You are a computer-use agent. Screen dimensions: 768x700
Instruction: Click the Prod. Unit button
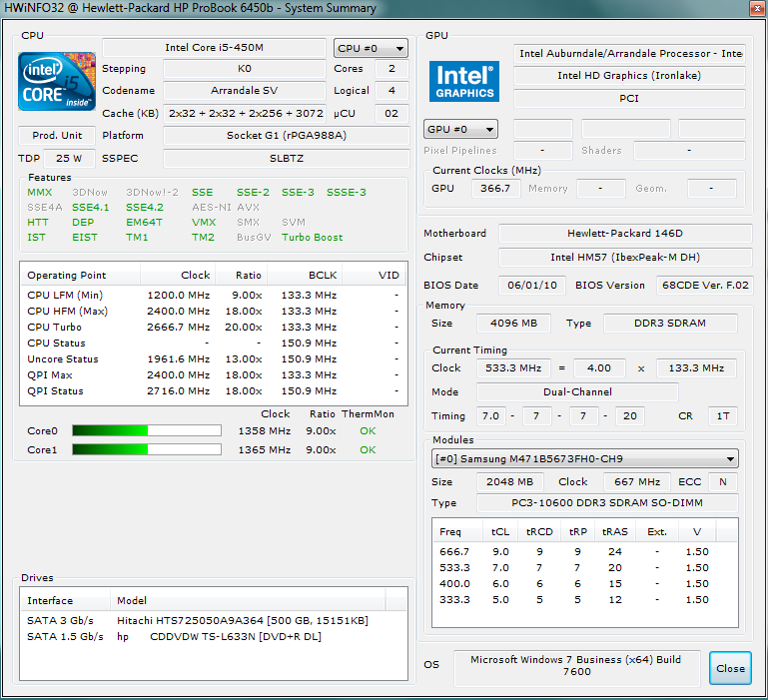click(57, 135)
